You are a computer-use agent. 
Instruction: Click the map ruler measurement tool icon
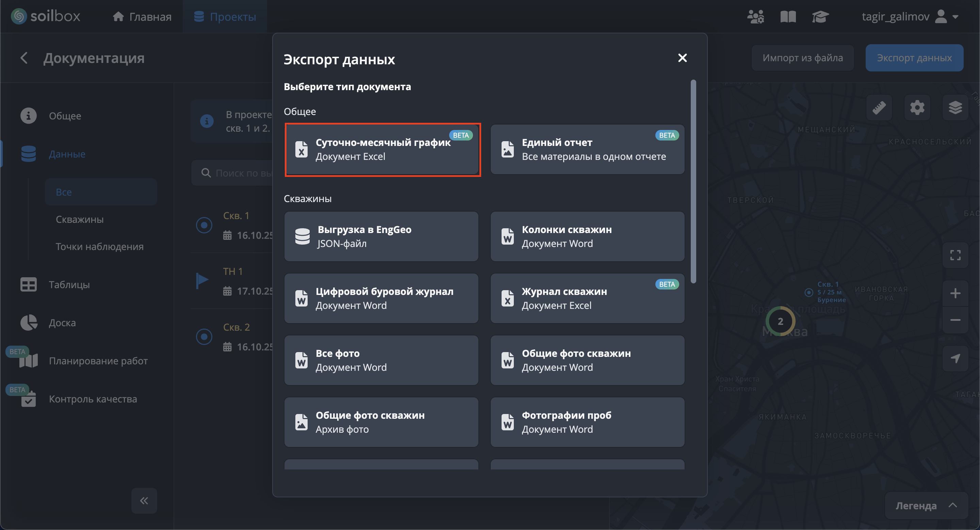[x=879, y=108]
